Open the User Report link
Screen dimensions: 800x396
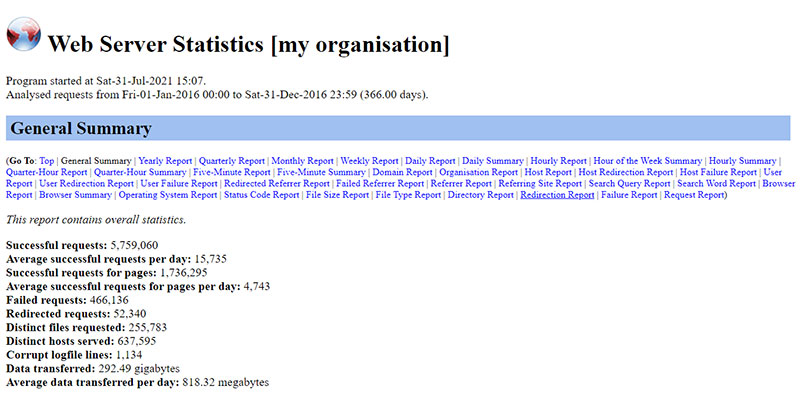pyautogui.click(x=772, y=172)
